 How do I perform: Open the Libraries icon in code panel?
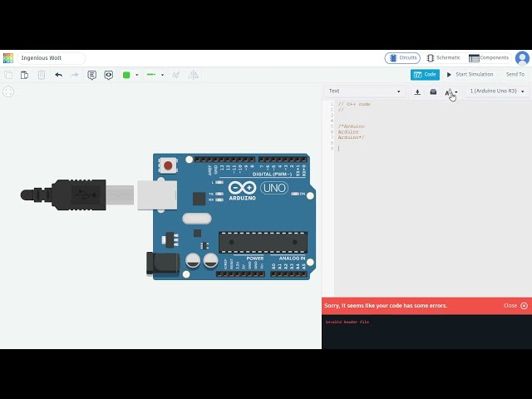pyautogui.click(x=433, y=91)
